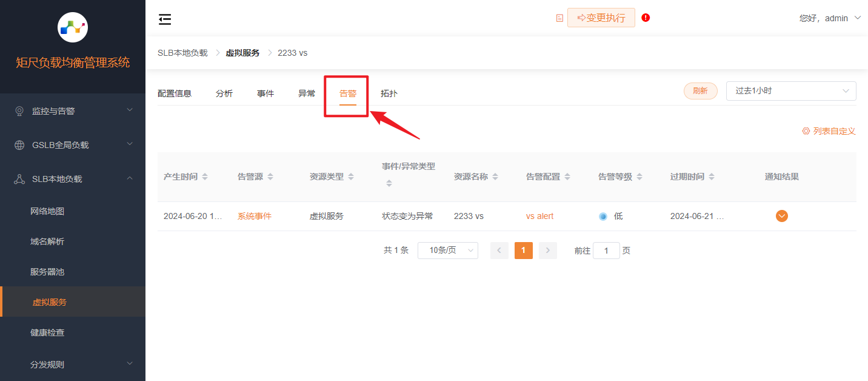Collapse the sidebar with the hamburger icon
868x381 pixels.
pyautogui.click(x=165, y=19)
